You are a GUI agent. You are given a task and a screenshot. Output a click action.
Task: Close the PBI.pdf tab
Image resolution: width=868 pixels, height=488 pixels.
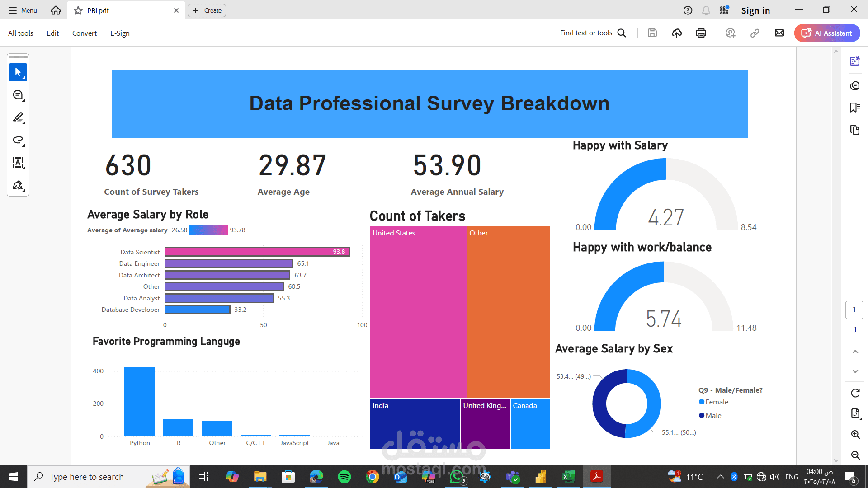tap(176, 10)
